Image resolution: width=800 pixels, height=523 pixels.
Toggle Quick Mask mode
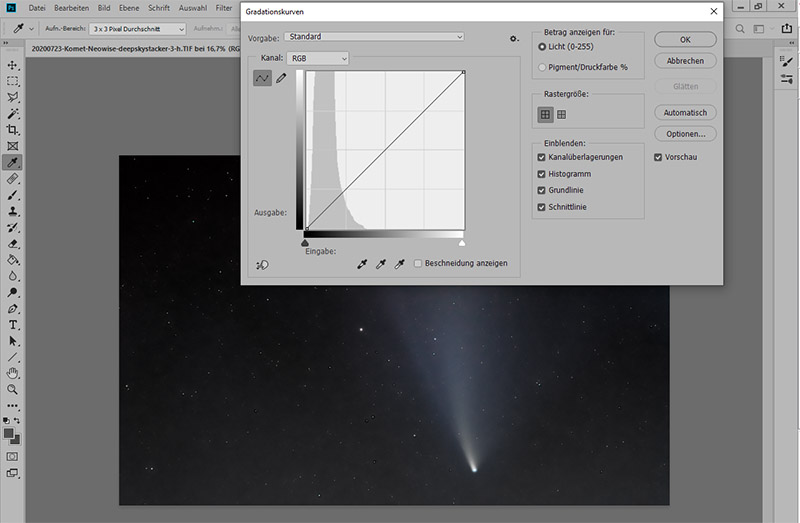12,457
